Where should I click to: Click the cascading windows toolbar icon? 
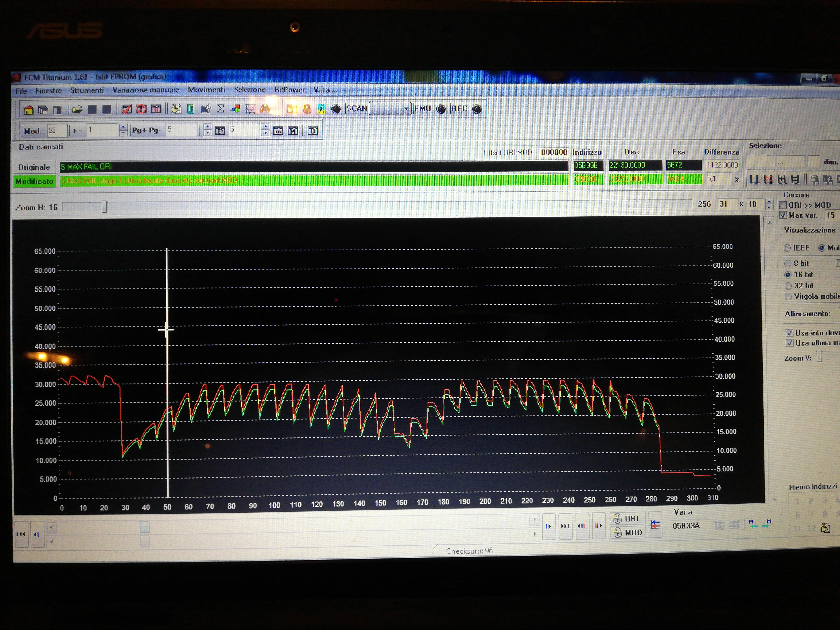pyautogui.click(x=43, y=110)
